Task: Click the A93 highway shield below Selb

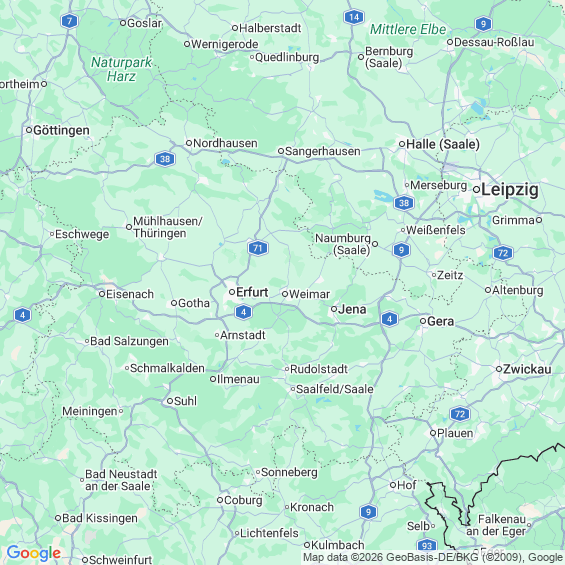Action: pos(427,546)
